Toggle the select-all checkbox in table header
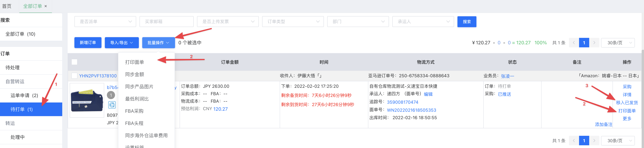This screenshot has height=148, width=644. coord(75,62)
